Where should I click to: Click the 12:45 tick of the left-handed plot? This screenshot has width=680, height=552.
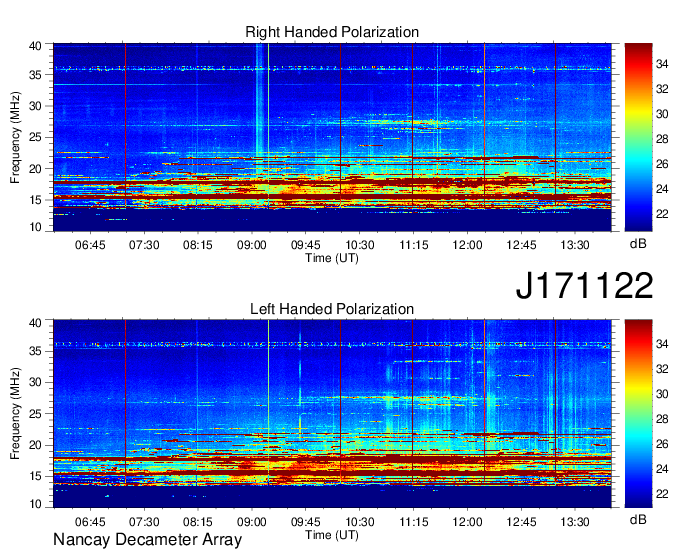[521, 521]
